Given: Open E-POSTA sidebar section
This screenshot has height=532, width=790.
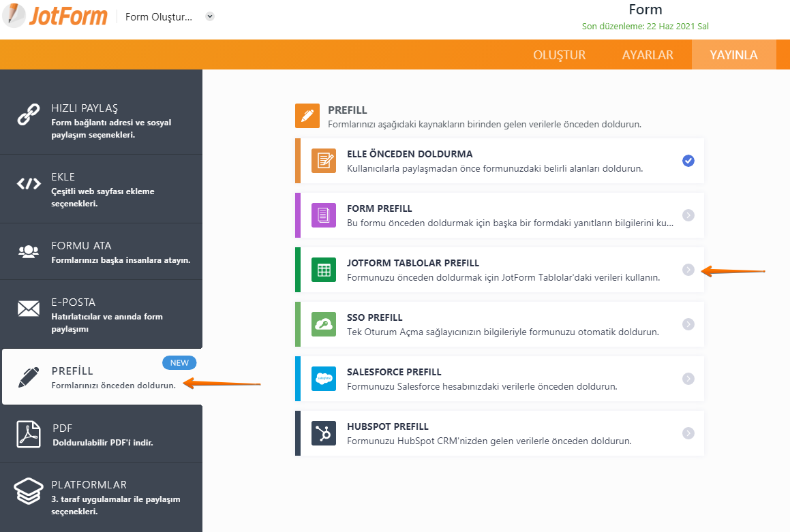Looking at the screenshot, I should pos(102,315).
